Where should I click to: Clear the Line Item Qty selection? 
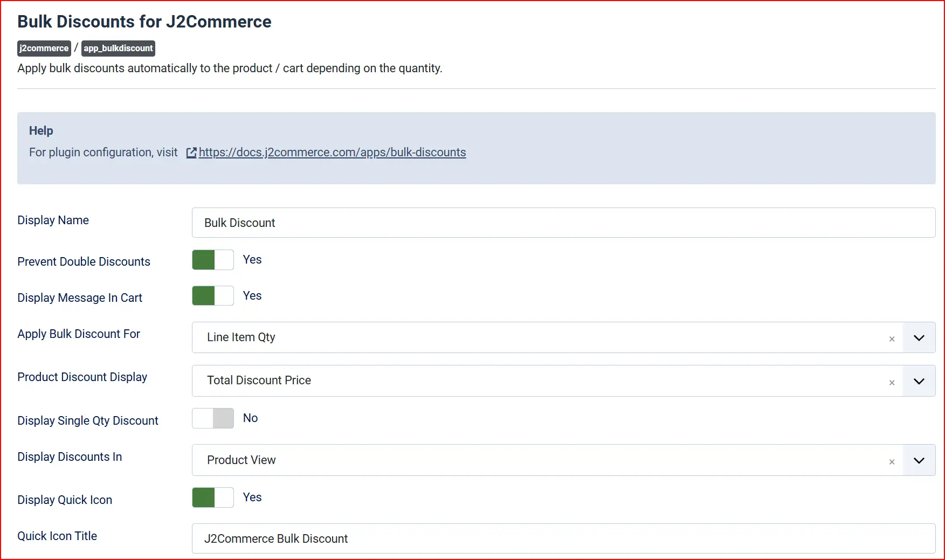tap(892, 339)
